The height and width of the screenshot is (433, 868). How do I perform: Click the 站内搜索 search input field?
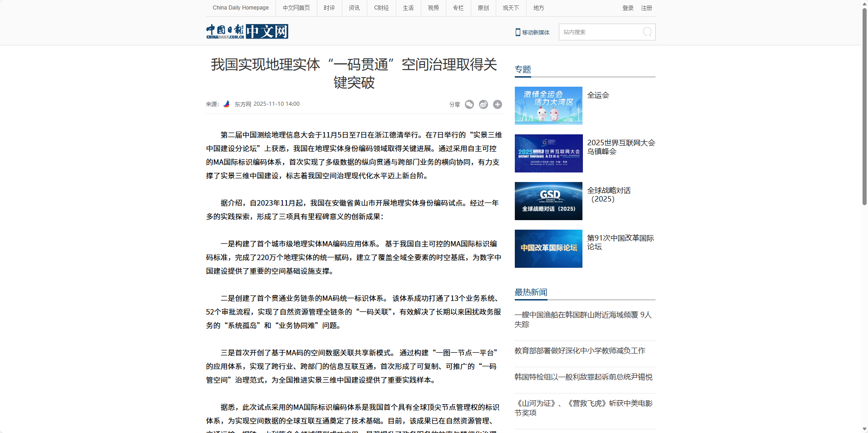pyautogui.click(x=599, y=32)
